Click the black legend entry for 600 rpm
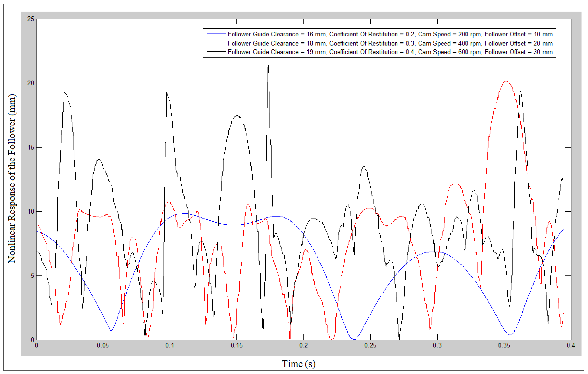Viewport: 588px width, 374px height. tap(390, 52)
